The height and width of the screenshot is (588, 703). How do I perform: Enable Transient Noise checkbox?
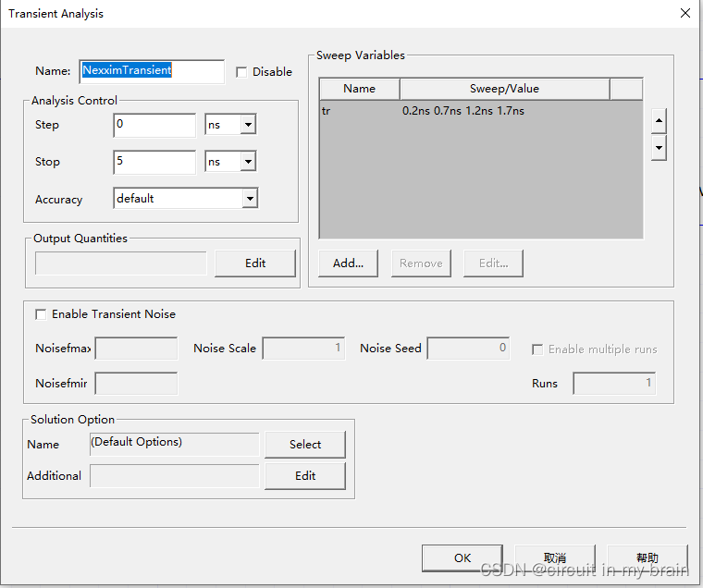[41, 314]
